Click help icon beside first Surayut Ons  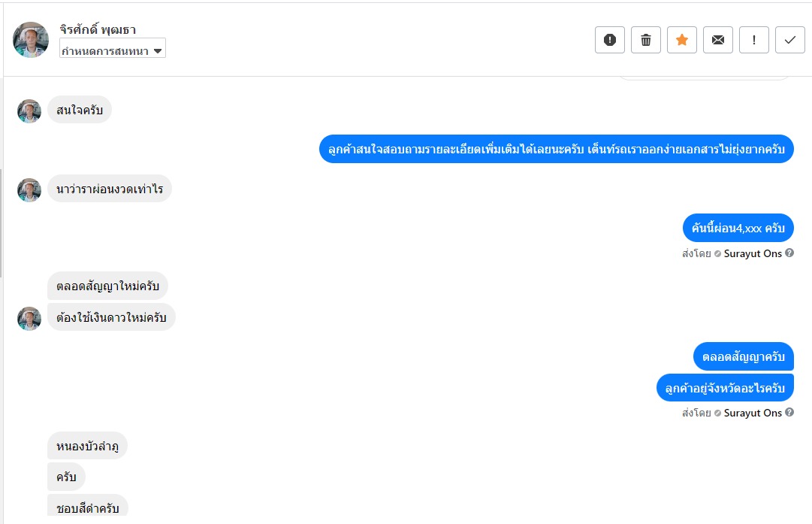click(x=789, y=253)
